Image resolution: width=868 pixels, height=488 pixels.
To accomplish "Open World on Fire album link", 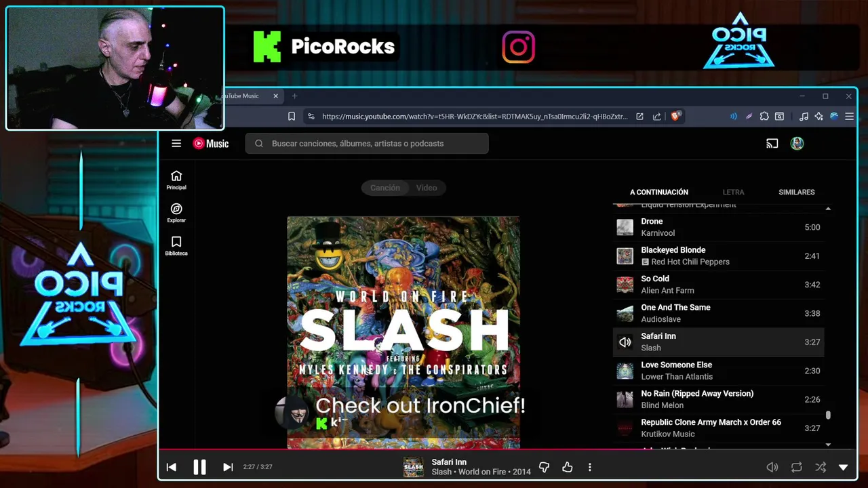I will tap(483, 472).
